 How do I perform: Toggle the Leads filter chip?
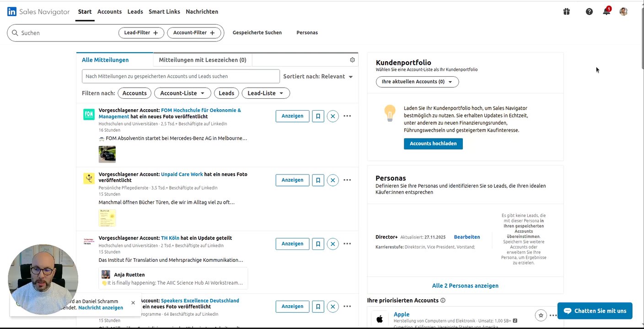[x=226, y=93]
